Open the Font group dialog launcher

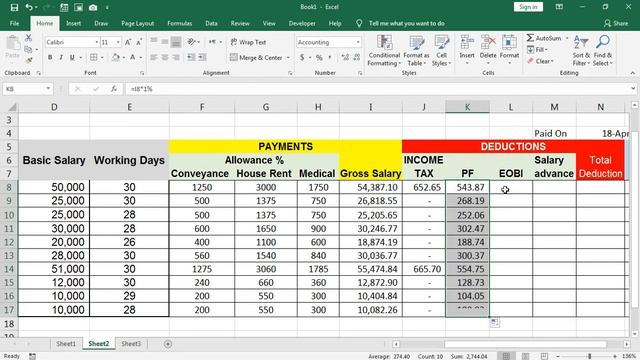click(142, 73)
